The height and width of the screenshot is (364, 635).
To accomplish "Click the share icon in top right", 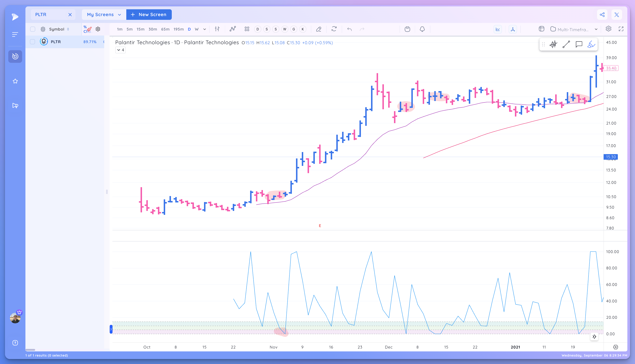I will (x=602, y=14).
